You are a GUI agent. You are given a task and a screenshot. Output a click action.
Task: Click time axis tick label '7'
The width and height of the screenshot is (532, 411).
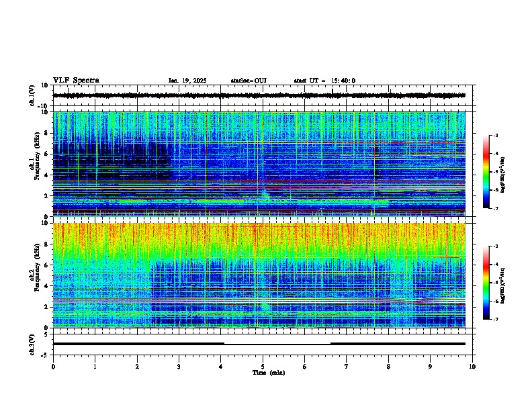[347, 367]
